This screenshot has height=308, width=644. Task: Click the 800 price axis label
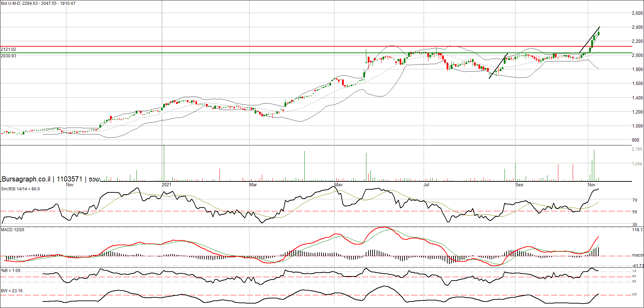pyautogui.click(x=635, y=140)
